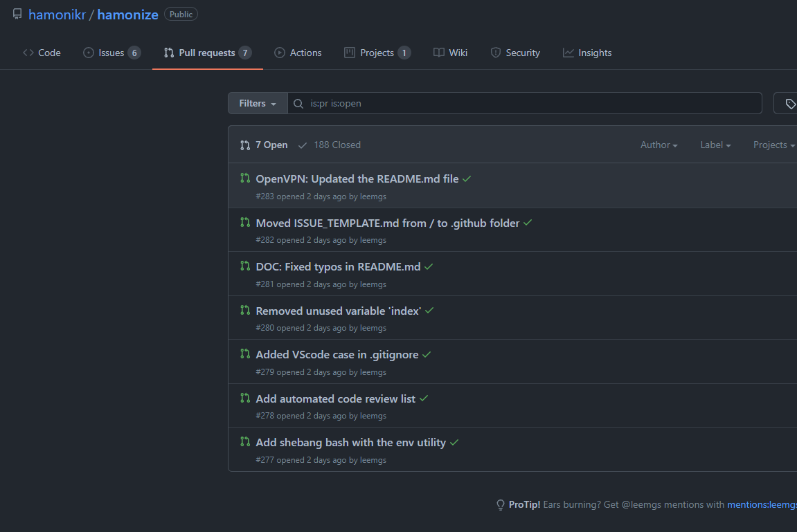Click the green check on 'Added VScode case' PR
Viewport: 797px width, 532px height.
tap(427, 355)
